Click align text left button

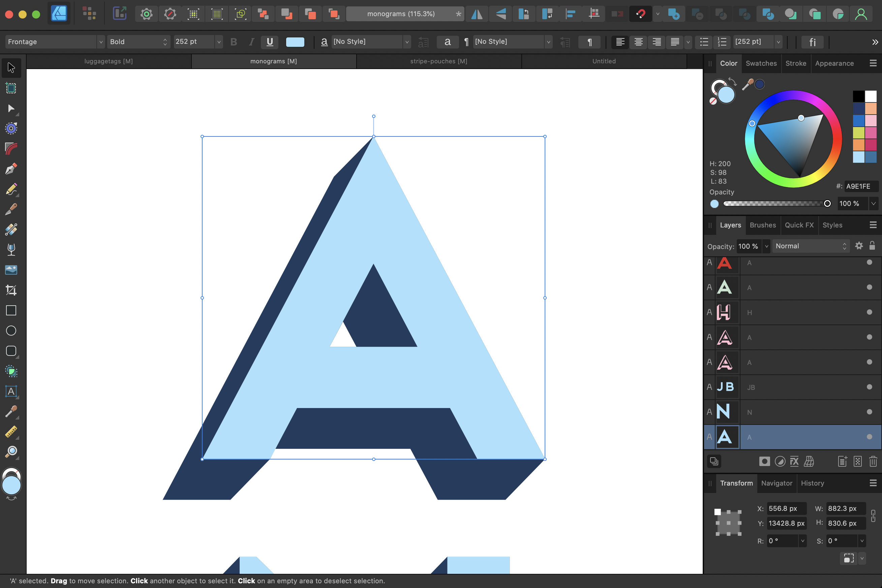(620, 42)
